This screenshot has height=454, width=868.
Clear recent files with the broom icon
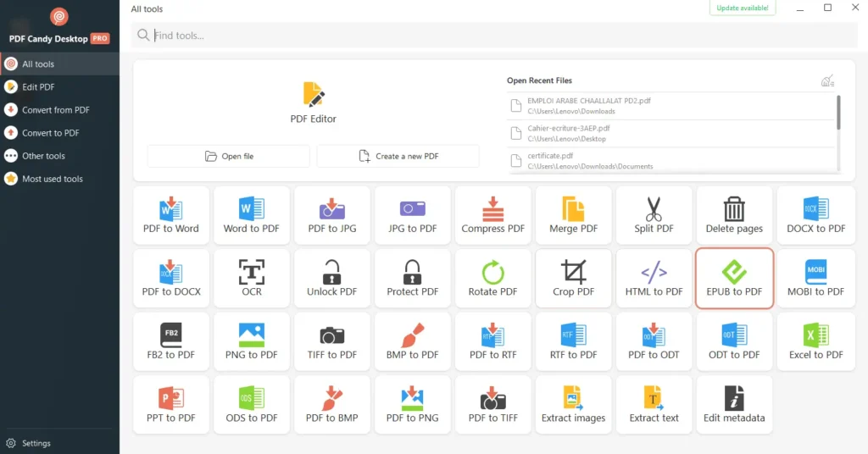(827, 81)
